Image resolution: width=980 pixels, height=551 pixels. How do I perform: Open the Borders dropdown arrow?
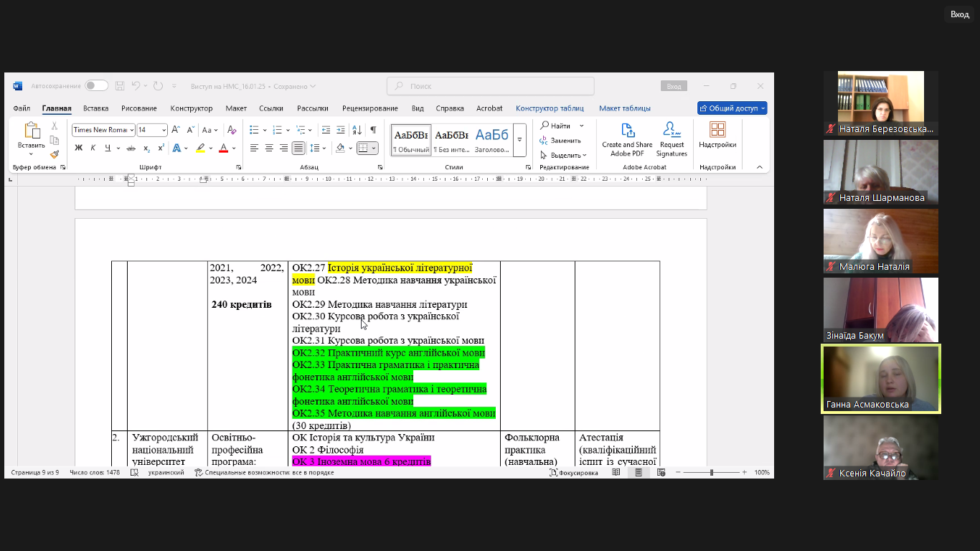coord(374,149)
